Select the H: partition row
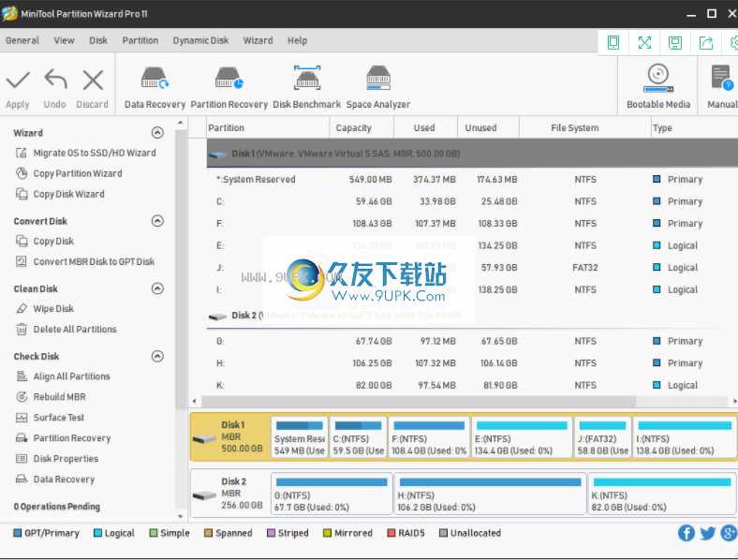Viewport: 738px width, 560px height. [472, 363]
